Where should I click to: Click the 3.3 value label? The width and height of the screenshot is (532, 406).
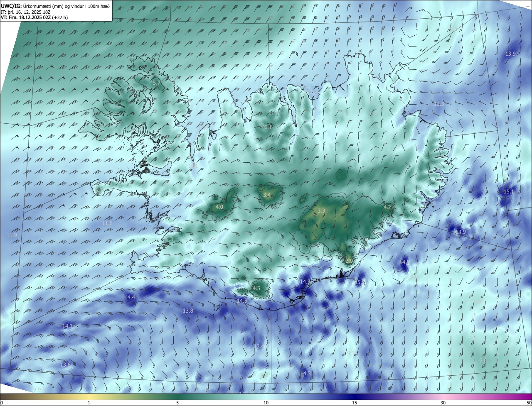click(321, 211)
